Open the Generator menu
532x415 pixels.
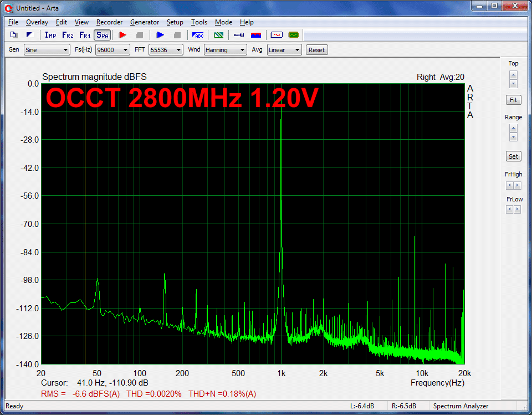[145, 22]
